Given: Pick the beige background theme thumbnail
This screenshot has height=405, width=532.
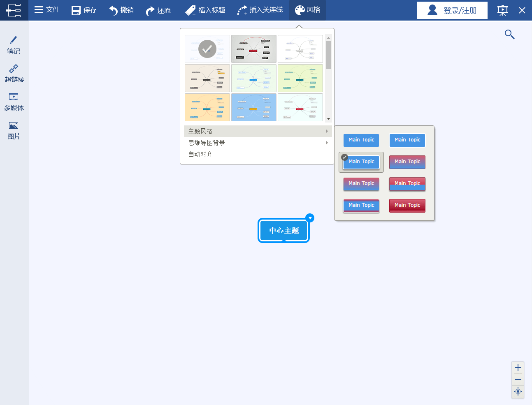Looking at the screenshot, I should [x=207, y=78].
